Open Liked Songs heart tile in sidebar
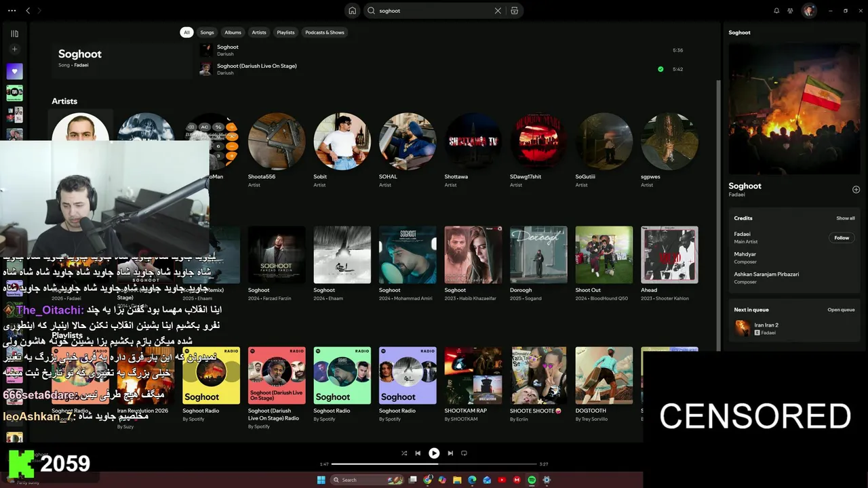The image size is (868, 488). point(14,71)
